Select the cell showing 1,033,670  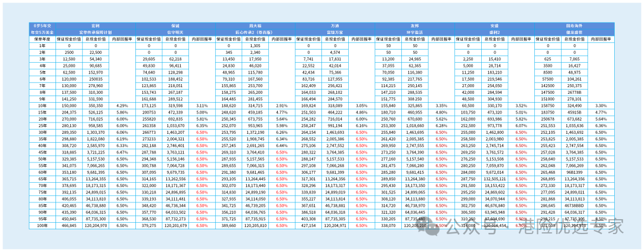(x=175, y=125)
